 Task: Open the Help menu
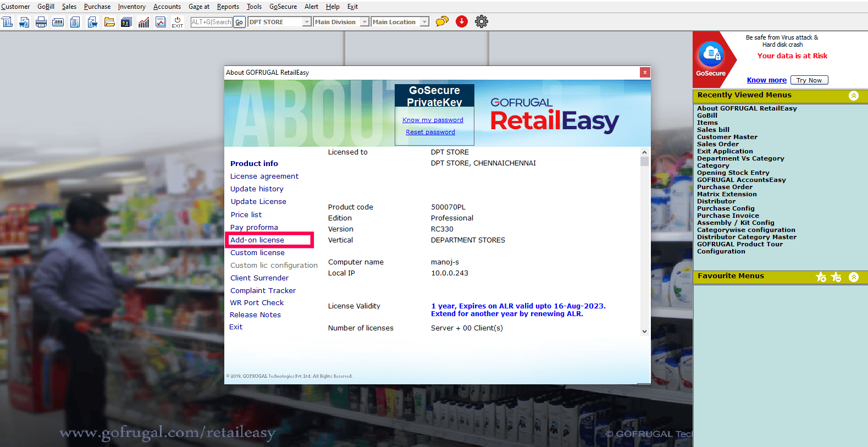333,7
